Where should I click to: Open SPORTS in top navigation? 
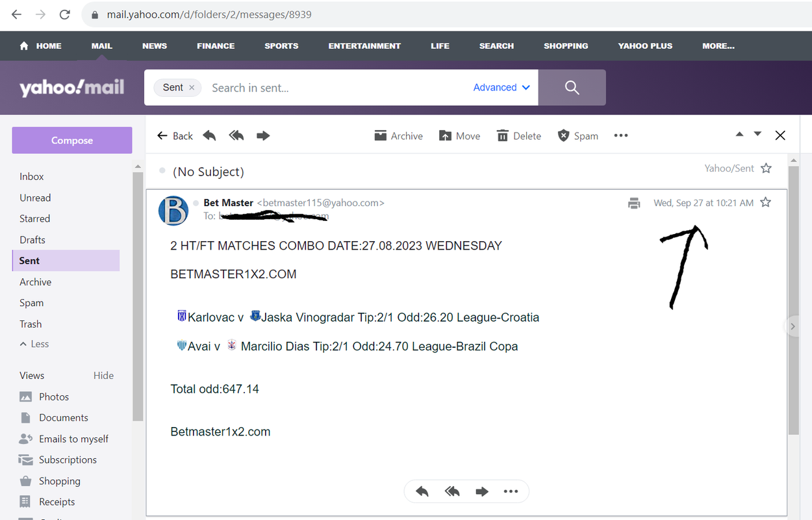click(281, 46)
